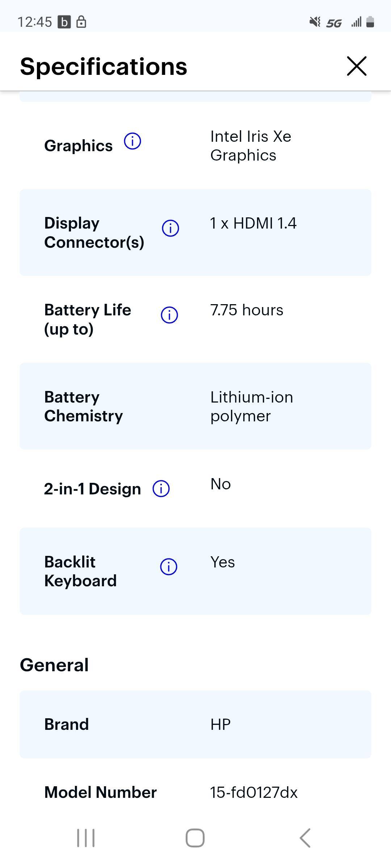Tap the Intel Iris Xe Graphics value
391x868 pixels.
(251, 146)
